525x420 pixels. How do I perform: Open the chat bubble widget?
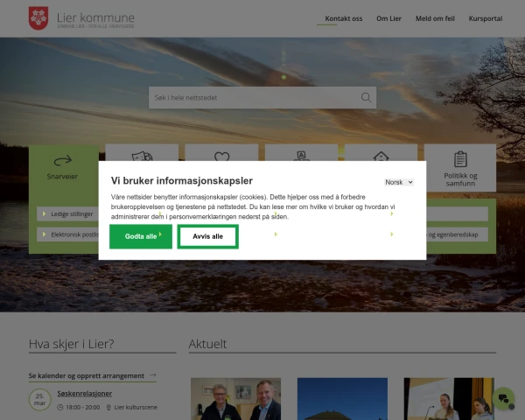point(503,399)
